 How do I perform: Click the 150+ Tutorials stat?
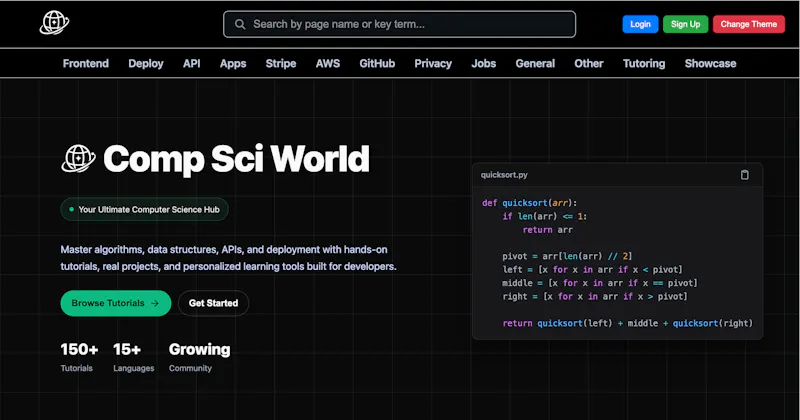[79, 357]
